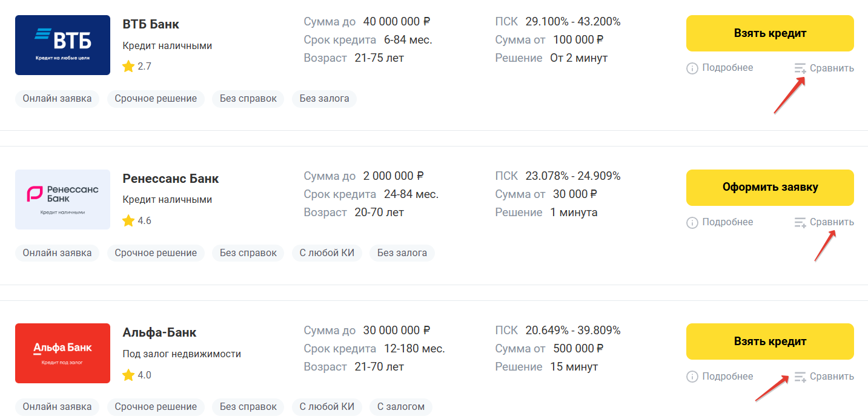Viewport: 868px width, 419px height.
Task: Click the Под залог недвижимости product label
Action: coord(182,354)
